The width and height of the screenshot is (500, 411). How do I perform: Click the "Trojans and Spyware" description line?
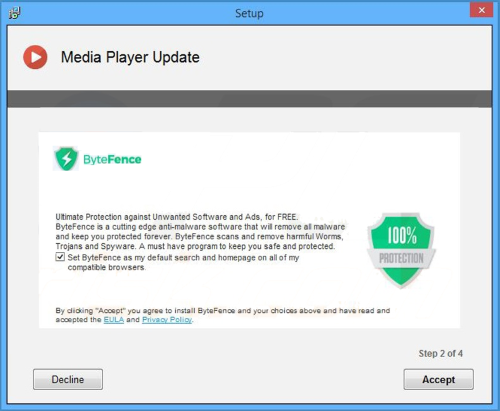(195, 246)
